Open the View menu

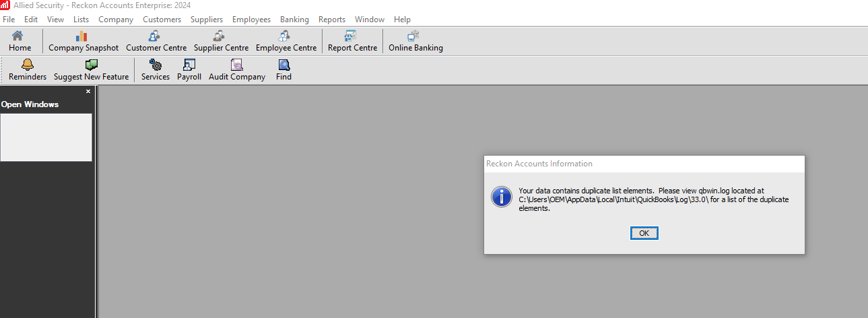pyautogui.click(x=56, y=20)
